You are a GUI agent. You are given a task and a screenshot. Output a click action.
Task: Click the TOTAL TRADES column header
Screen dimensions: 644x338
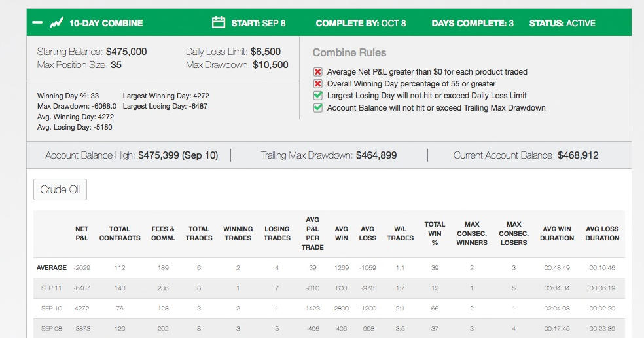[x=199, y=233]
